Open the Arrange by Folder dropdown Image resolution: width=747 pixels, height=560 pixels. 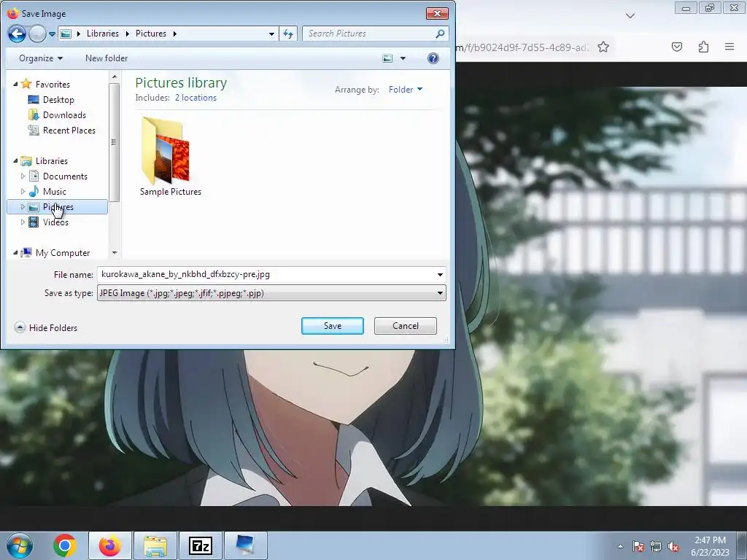[x=406, y=90]
